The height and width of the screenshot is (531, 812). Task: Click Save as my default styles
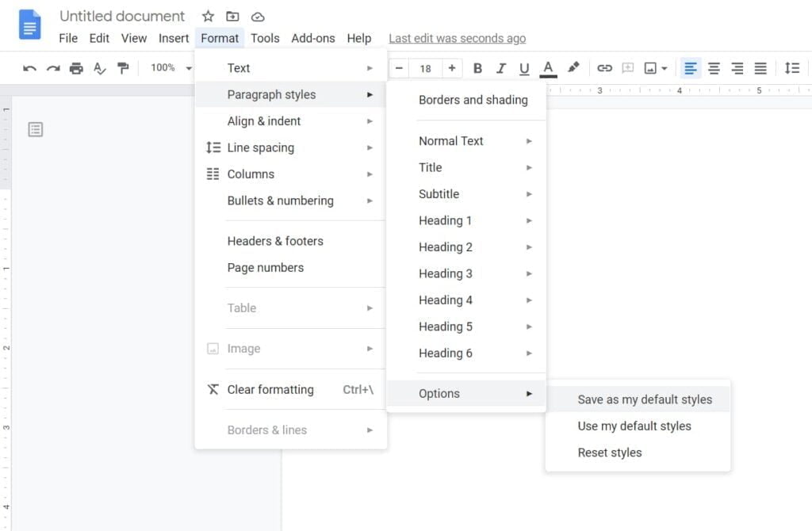coord(638,399)
